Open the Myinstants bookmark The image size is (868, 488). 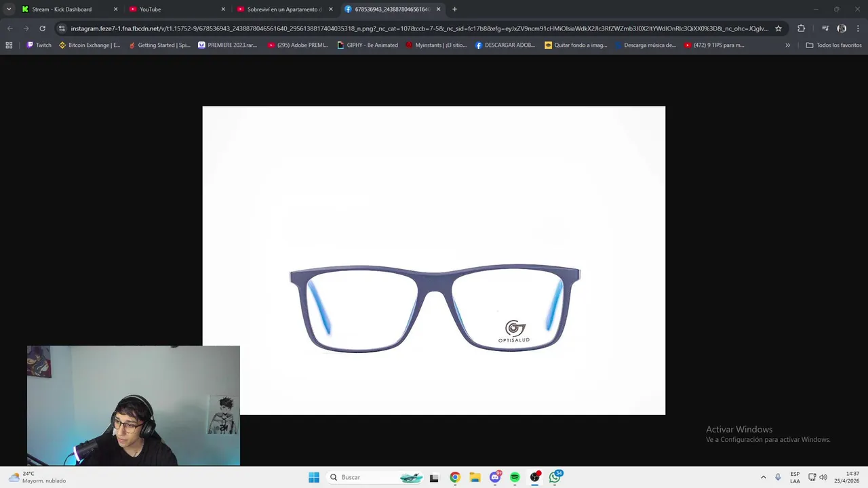pos(436,45)
